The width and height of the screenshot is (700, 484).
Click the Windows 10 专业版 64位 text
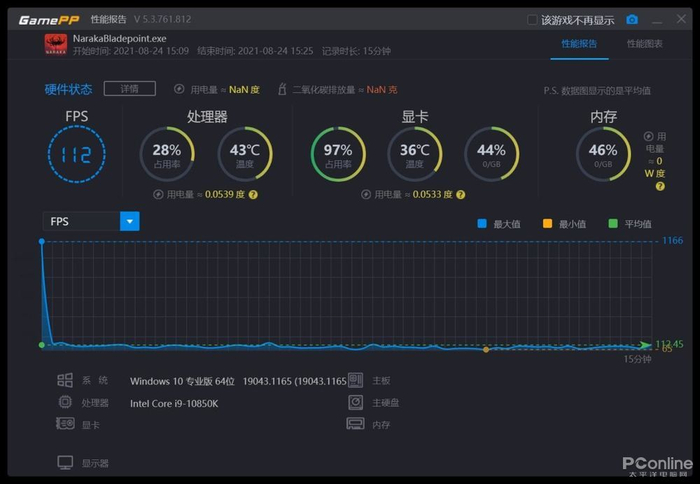[182, 381]
